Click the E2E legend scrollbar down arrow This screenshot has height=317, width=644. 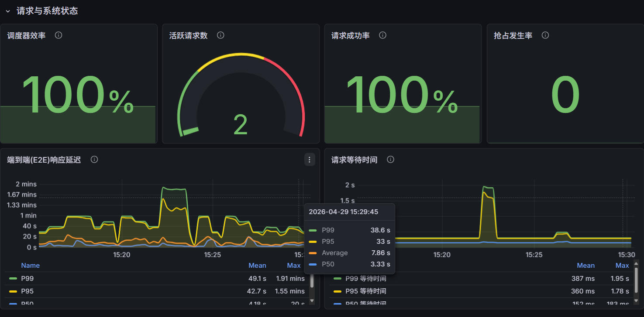coord(312,301)
